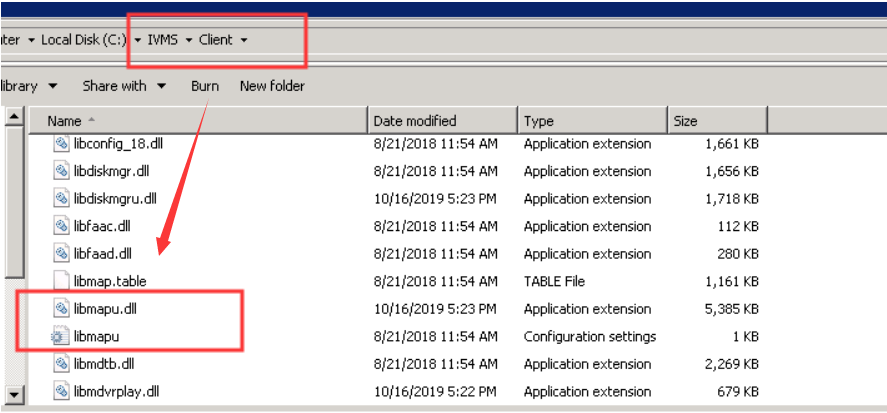Viewport: 887px width, 413px height.
Task: Click the libdiskmgru.dll file icon
Action: [61, 199]
